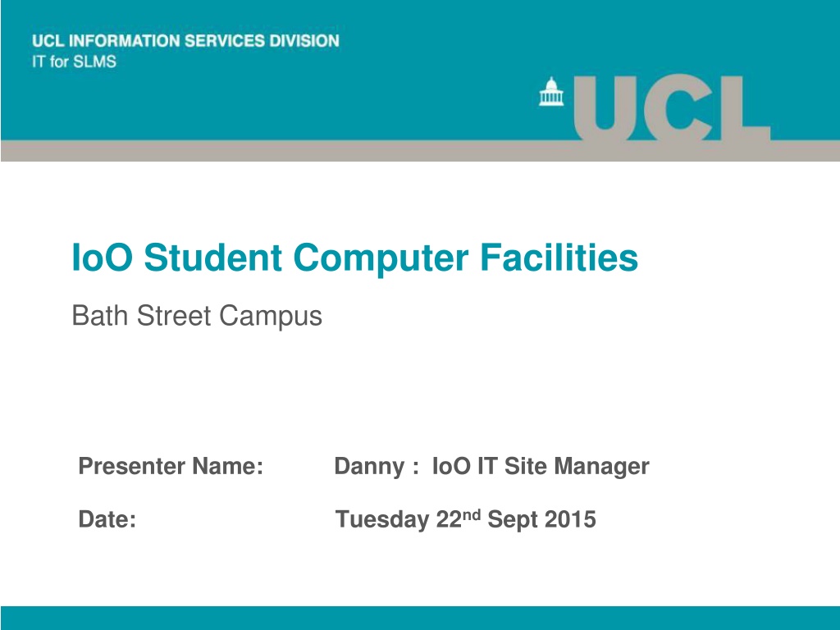Screen dimensions: 840x630
Task: Click the word 'Student' in the title
Action: (x=212, y=257)
